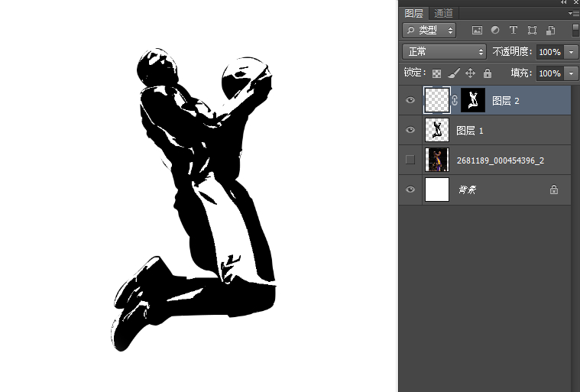This screenshot has width=580, height=392.
Task: Select 图层 2 transparent layer thumbnail
Action: (437, 100)
